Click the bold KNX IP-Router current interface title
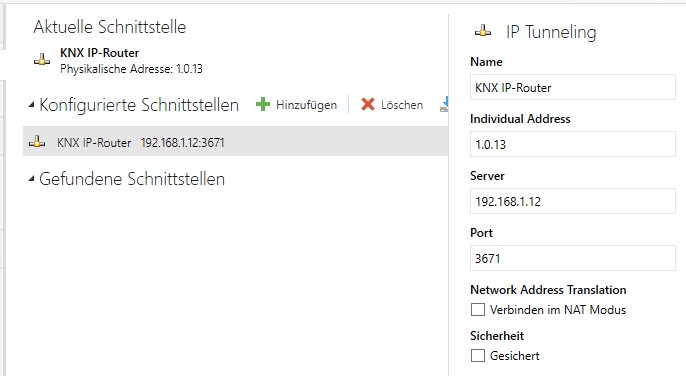This screenshot has height=376, width=686. (99, 53)
